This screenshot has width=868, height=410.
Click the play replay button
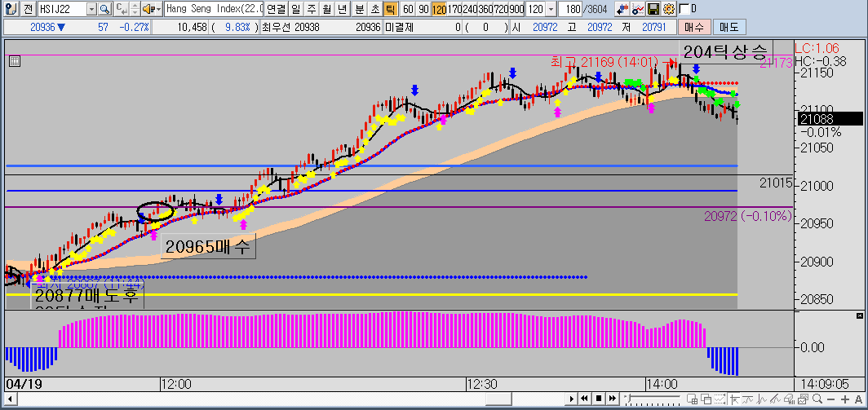coord(572,399)
